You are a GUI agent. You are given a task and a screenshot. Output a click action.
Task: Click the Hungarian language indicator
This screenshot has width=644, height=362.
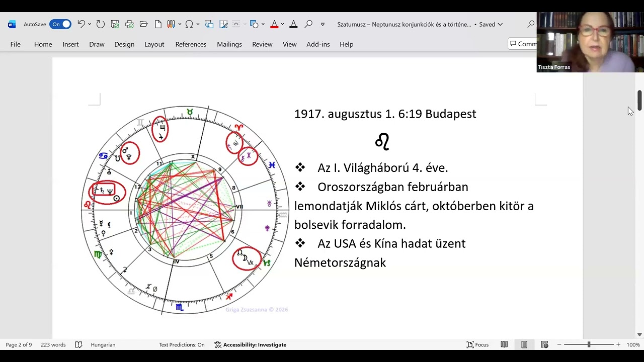(x=103, y=345)
